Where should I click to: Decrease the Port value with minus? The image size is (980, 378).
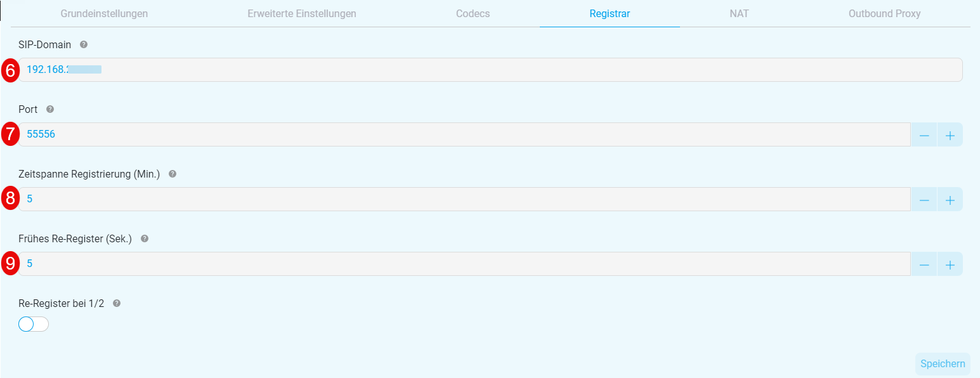(x=924, y=134)
